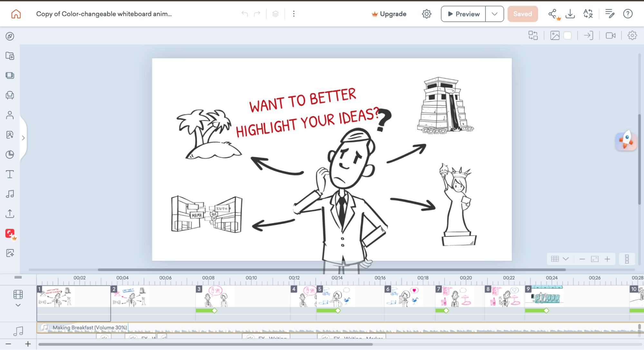Click scene 9 transition diamond marker
This screenshot has height=350, width=644.
tap(546, 311)
